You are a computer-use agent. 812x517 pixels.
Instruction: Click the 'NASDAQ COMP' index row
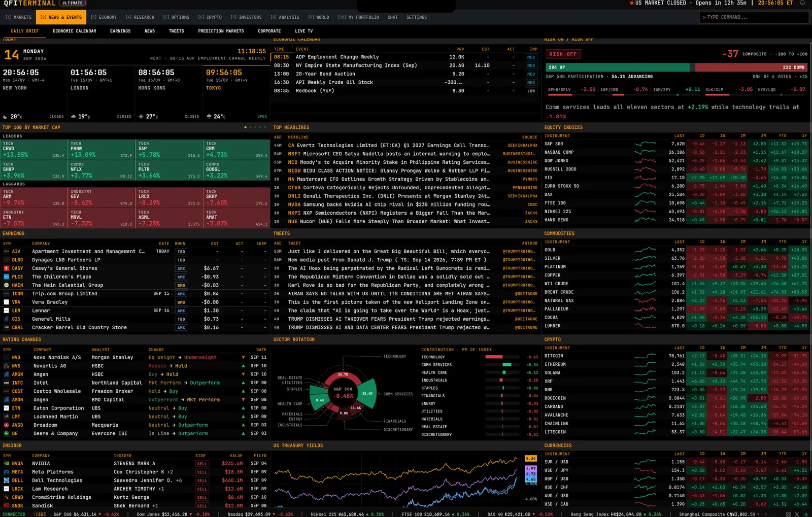(x=676, y=152)
